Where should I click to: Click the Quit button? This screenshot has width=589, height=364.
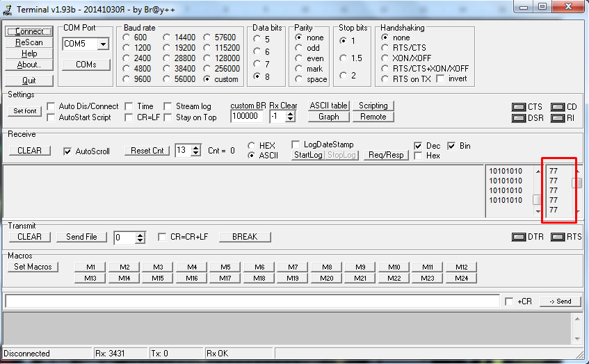click(x=29, y=81)
